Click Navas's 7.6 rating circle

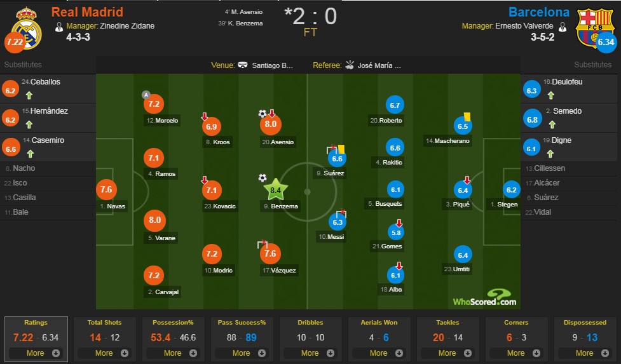click(106, 189)
